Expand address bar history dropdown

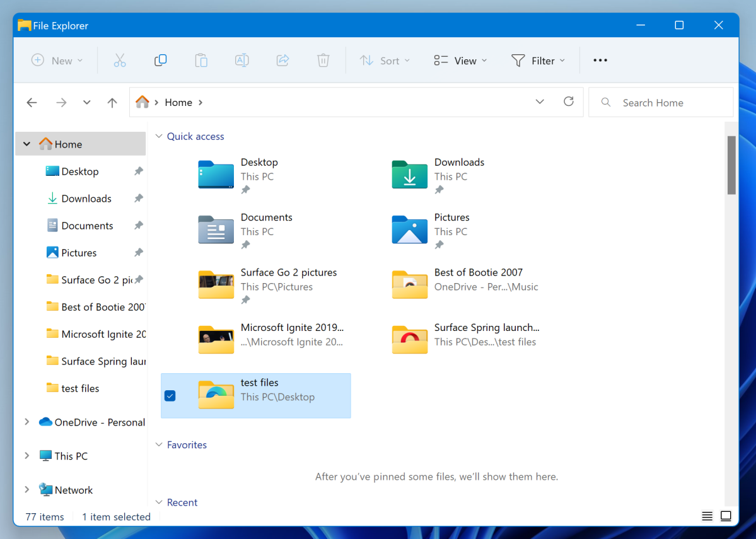tap(540, 101)
